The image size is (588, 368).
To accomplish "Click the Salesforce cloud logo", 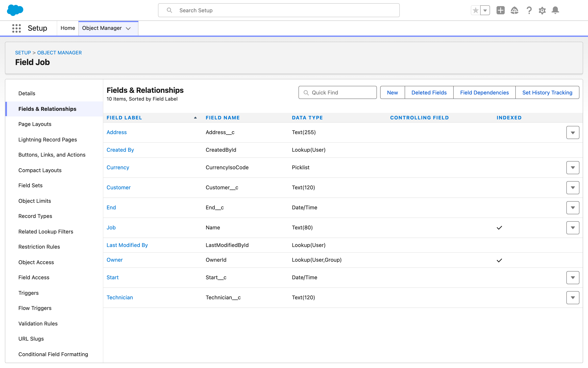I will (15, 10).
